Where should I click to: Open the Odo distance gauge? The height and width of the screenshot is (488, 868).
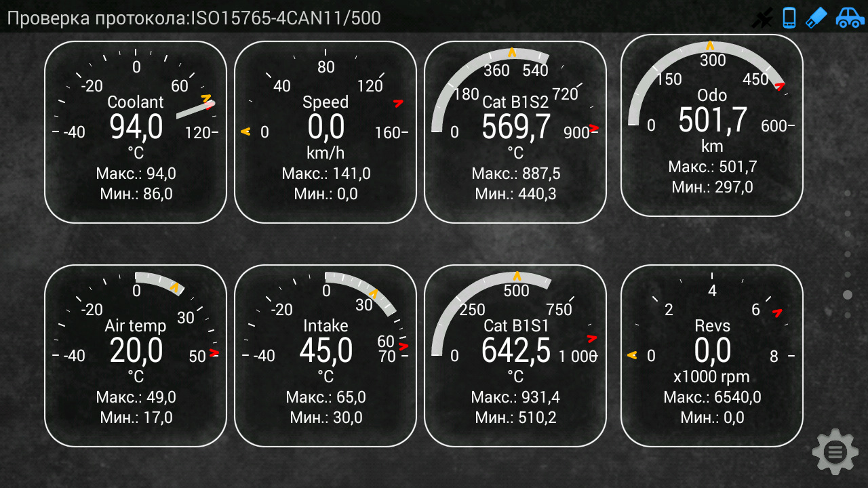point(712,125)
